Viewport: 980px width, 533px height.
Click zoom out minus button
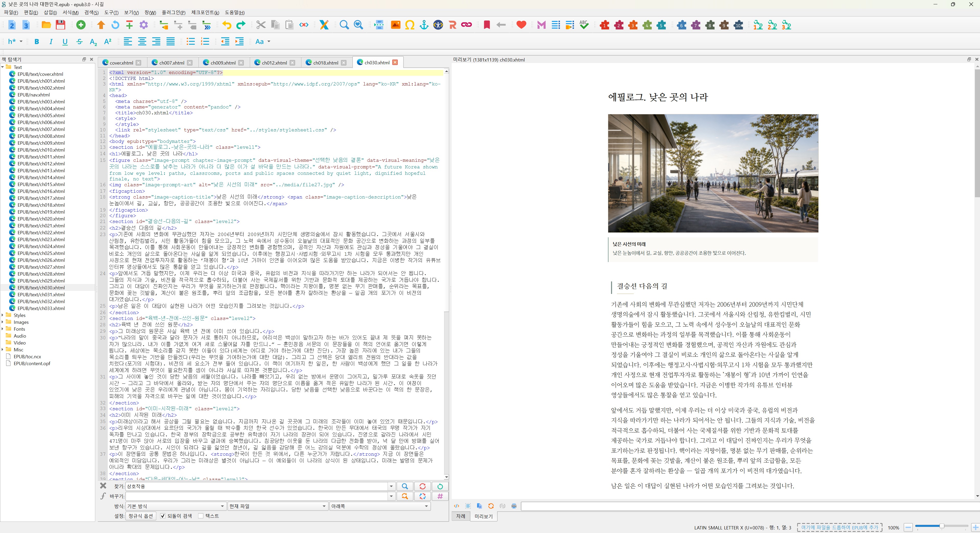(908, 528)
